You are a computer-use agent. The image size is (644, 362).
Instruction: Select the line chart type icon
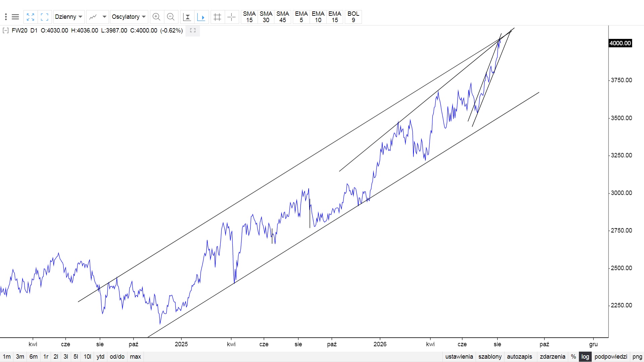click(93, 17)
